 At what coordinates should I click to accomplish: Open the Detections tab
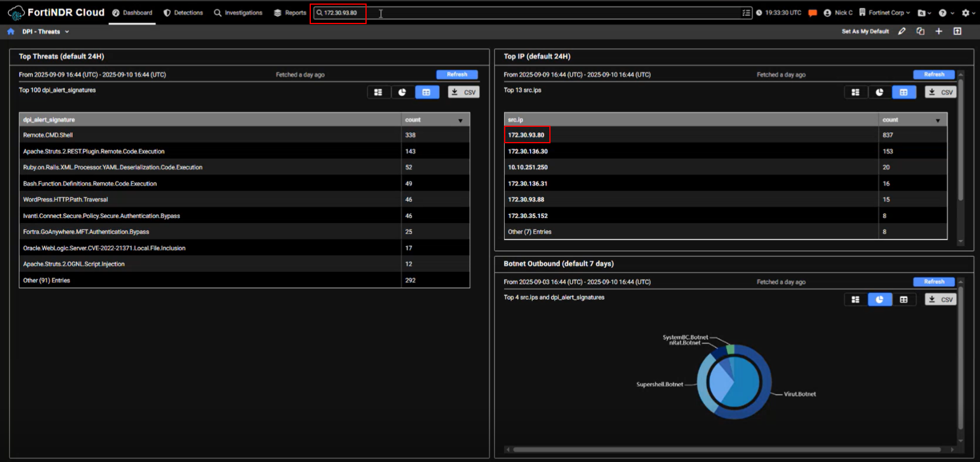coord(183,13)
